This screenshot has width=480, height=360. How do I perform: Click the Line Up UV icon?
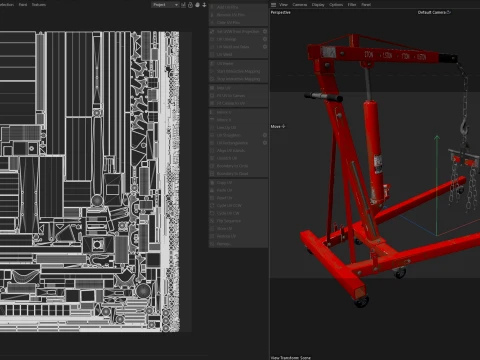pos(212,127)
